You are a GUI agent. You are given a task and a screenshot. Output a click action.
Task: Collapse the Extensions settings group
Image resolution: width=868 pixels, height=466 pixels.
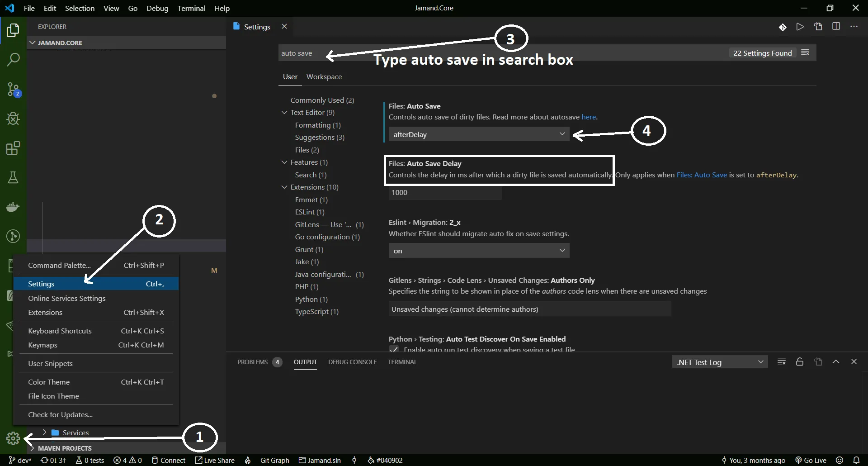pos(284,187)
